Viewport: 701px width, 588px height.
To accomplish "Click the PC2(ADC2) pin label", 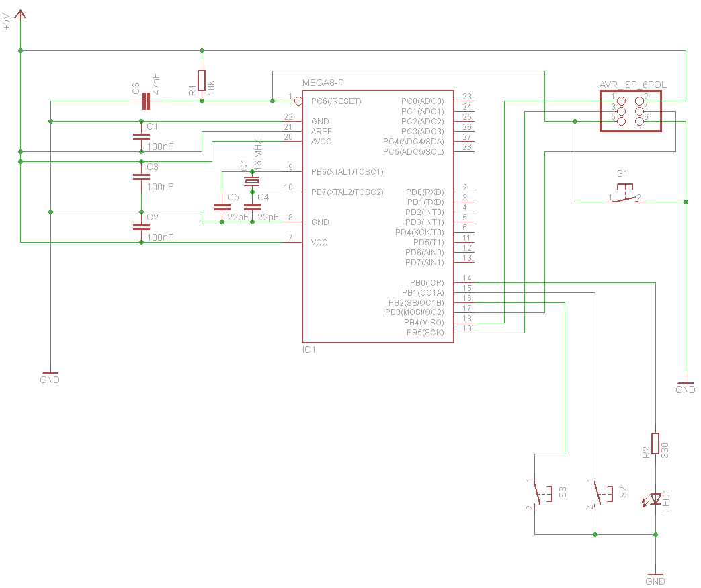I will pyautogui.click(x=423, y=121).
